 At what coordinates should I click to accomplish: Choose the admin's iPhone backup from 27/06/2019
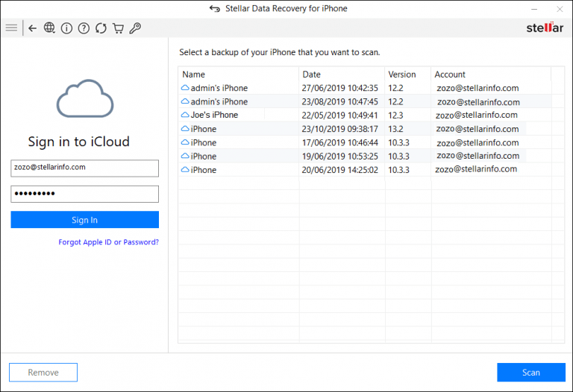point(219,88)
